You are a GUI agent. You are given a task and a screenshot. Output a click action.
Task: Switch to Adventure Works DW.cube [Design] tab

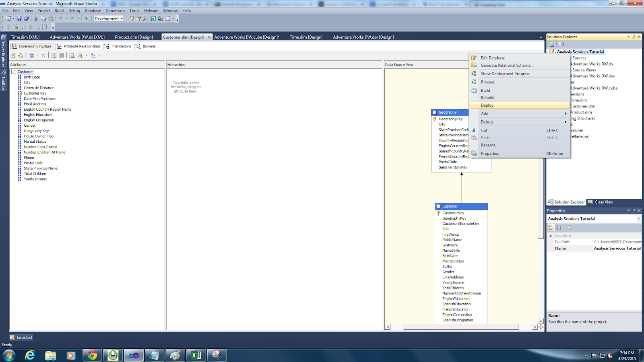pyautogui.click(x=247, y=37)
